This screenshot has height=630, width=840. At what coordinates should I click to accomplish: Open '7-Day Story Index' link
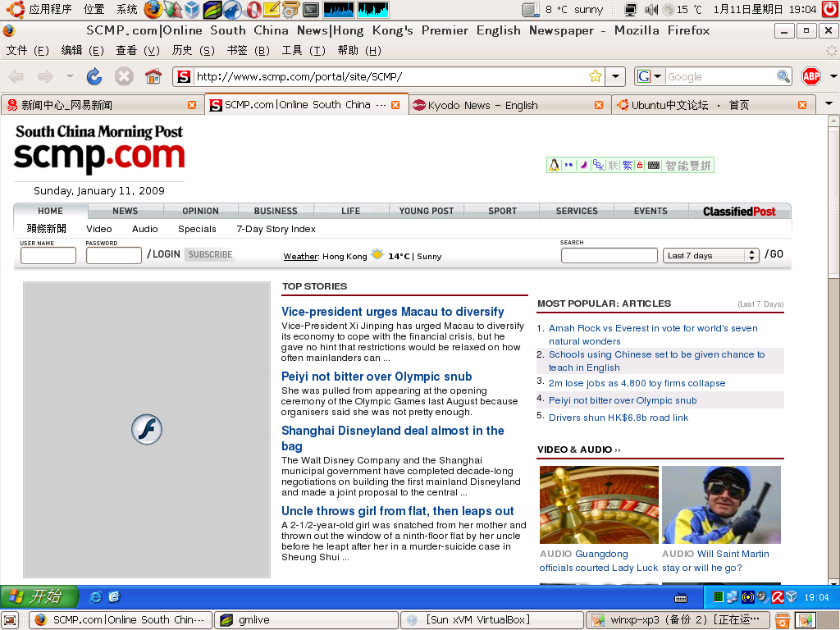pos(276,229)
